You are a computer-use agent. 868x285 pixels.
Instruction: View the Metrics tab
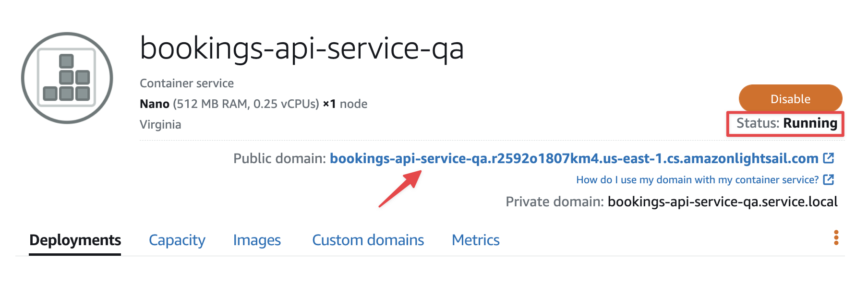coord(475,240)
